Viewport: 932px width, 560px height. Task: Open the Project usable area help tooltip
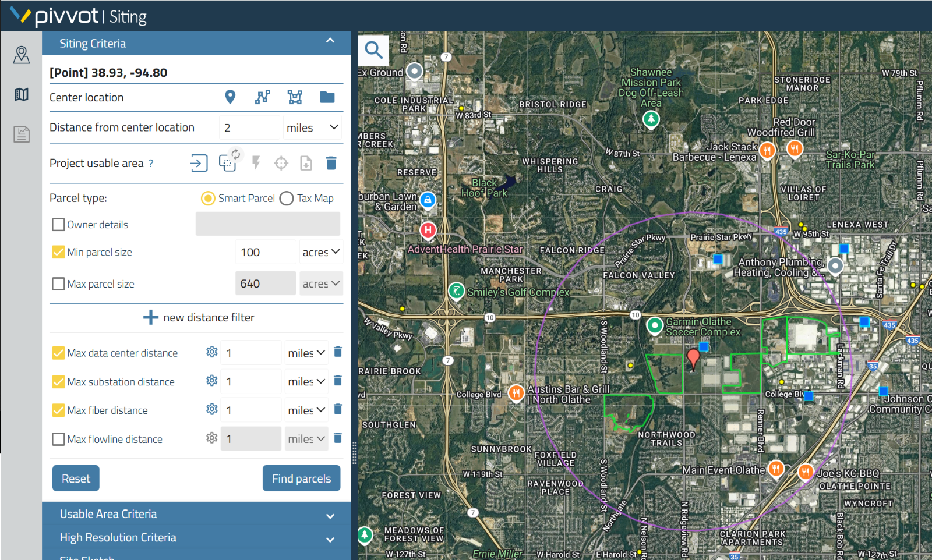click(151, 164)
